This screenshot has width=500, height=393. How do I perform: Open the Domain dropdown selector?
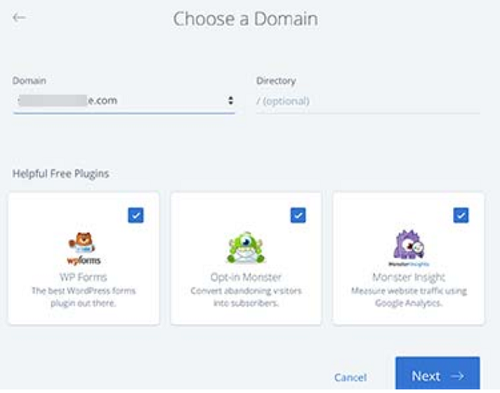click(124, 101)
